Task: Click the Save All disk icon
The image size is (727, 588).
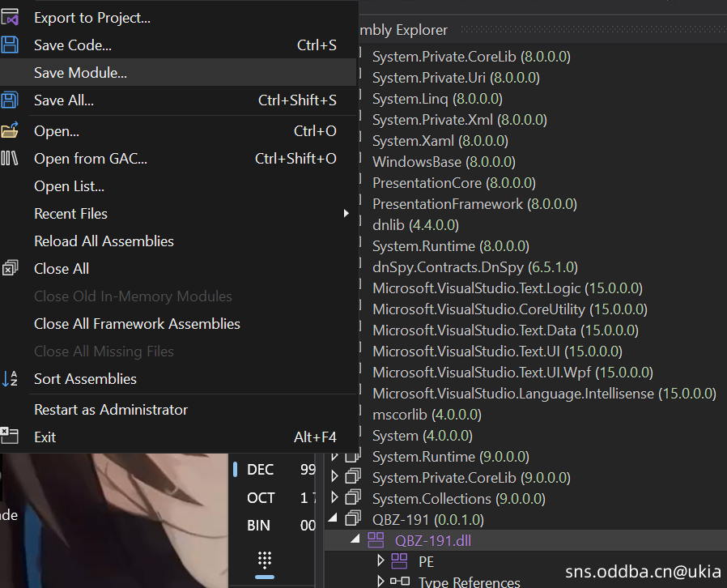Action: [9, 100]
